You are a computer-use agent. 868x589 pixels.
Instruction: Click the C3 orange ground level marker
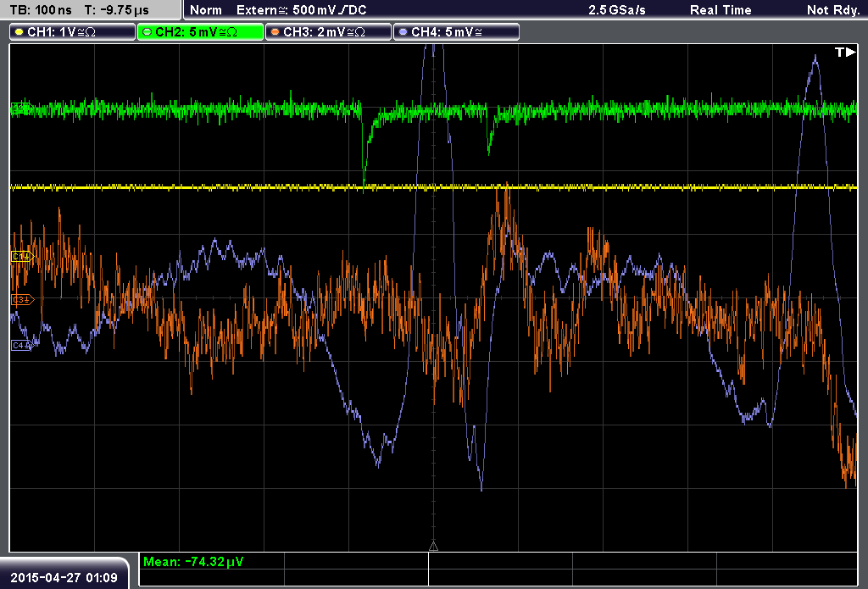pos(22,299)
